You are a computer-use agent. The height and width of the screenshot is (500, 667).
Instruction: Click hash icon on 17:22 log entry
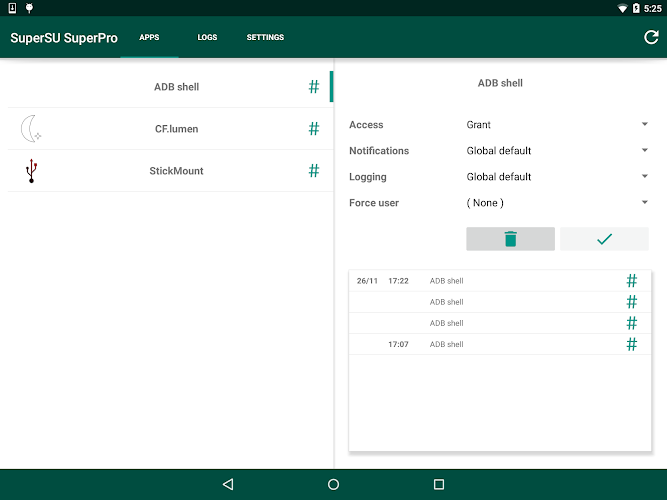click(x=631, y=281)
